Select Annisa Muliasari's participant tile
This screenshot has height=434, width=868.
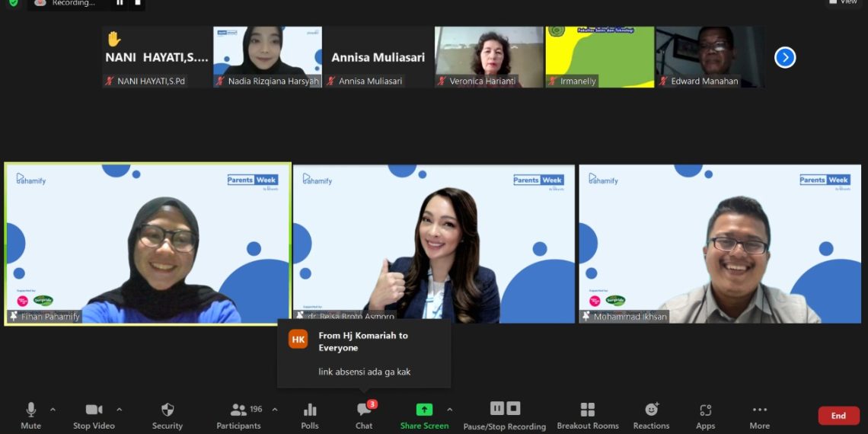[x=378, y=57]
